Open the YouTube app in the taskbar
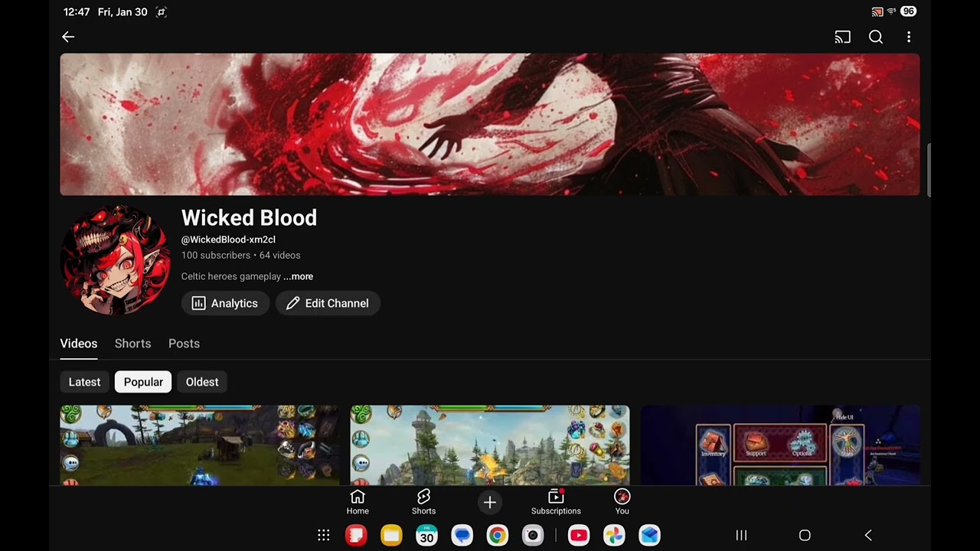This screenshot has height=551, width=980. pyautogui.click(x=579, y=535)
